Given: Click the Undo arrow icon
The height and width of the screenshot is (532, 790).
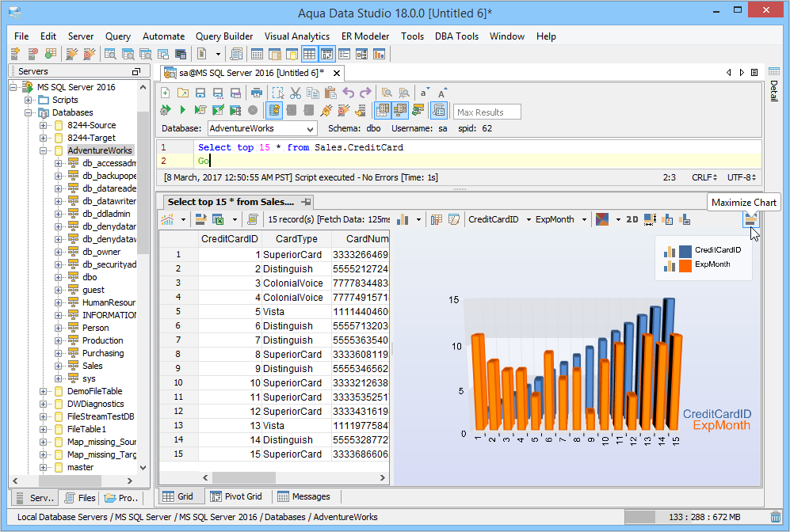Looking at the screenshot, I should tap(348, 93).
